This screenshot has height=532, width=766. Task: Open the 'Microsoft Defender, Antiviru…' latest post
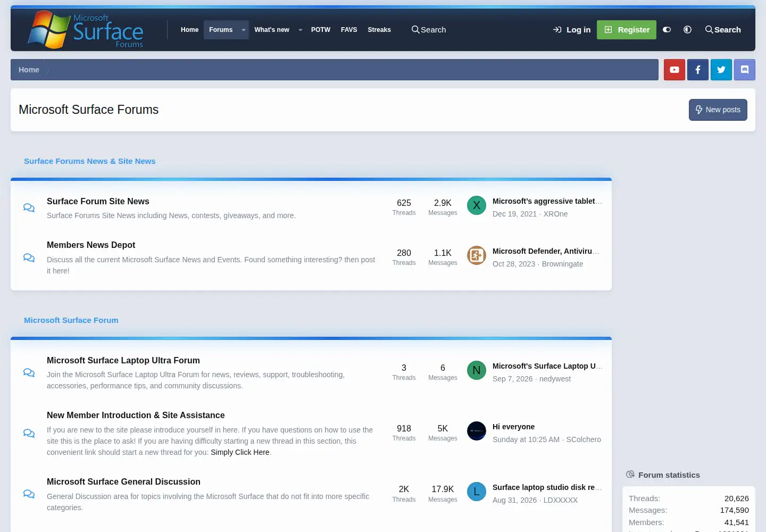(x=547, y=251)
